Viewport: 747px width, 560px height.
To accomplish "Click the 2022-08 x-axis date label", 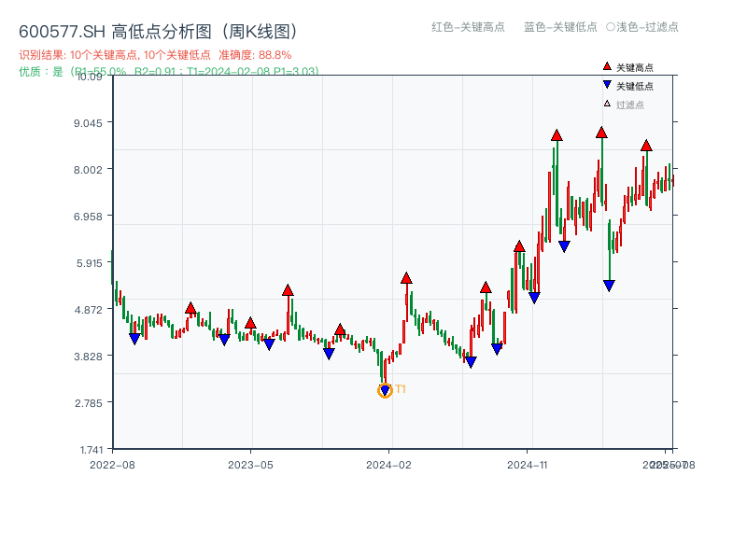I will (112, 465).
